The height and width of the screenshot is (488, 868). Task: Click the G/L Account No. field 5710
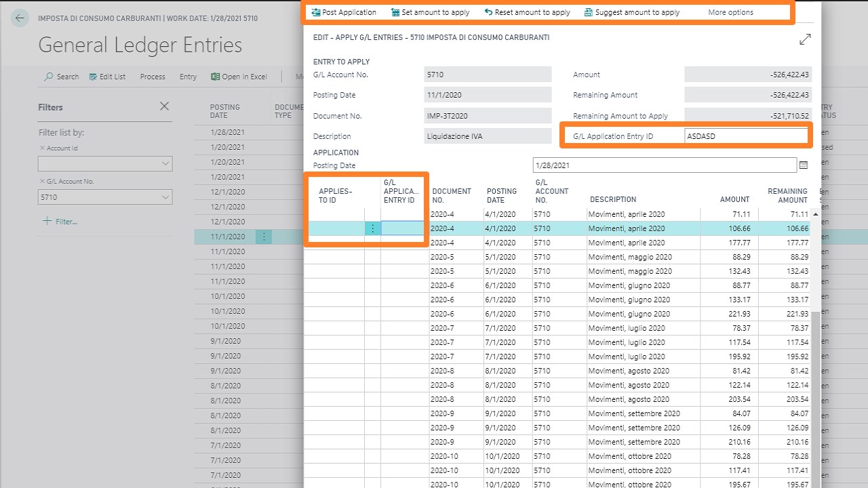pos(488,75)
